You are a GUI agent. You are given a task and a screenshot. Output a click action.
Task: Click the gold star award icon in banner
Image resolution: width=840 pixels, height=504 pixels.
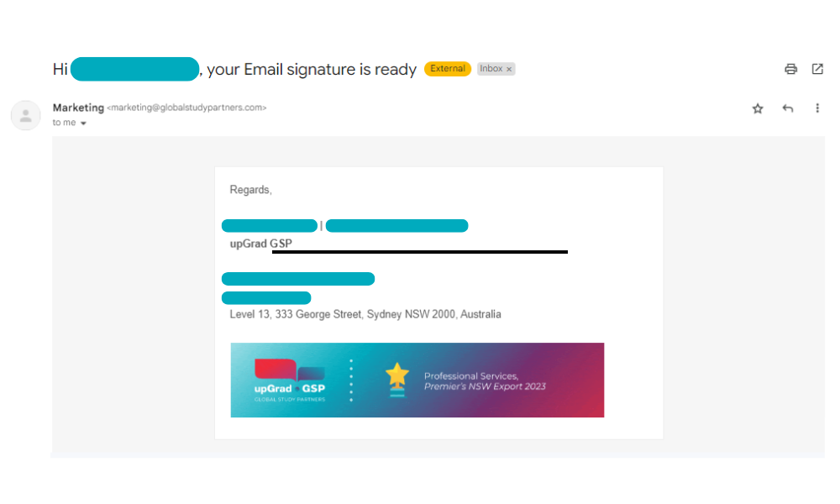[x=397, y=380]
